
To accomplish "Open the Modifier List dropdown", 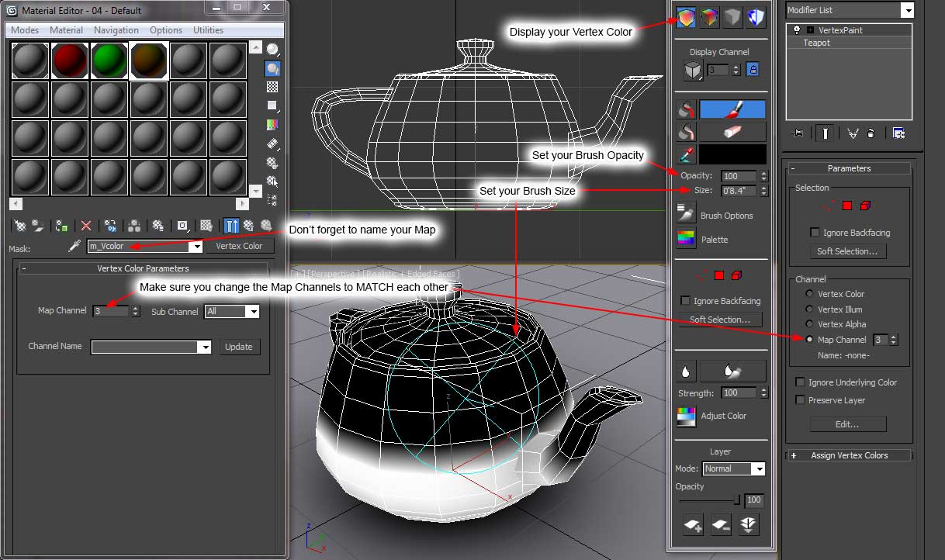I will pos(907,10).
